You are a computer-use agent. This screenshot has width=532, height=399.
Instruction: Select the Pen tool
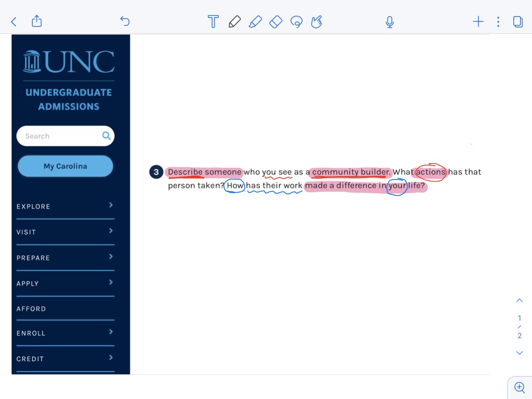pos(234,21)
